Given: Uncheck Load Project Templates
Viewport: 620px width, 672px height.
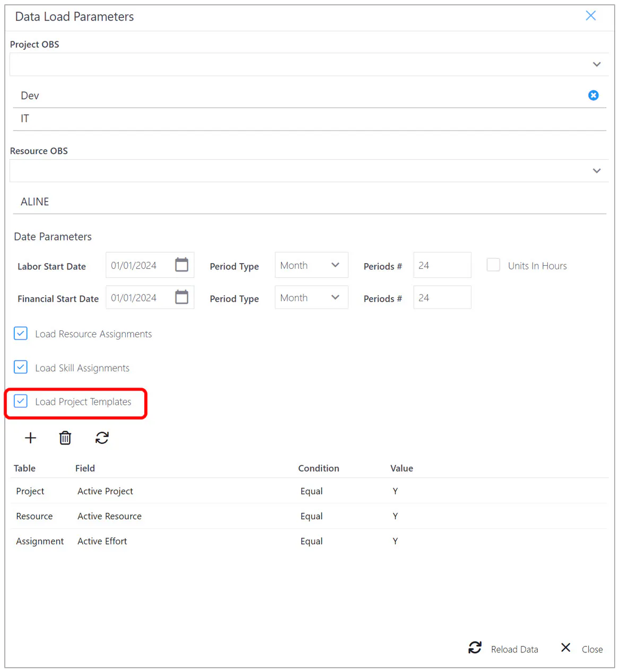Looking at the screenshot, I should 21,401.
